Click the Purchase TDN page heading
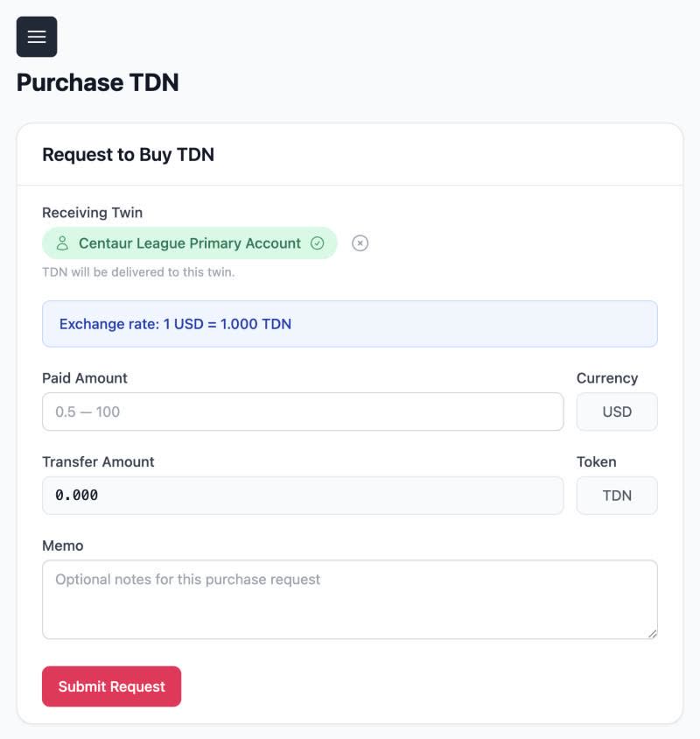The width and height of the screenshot is (700, 739). click(98, 82)
